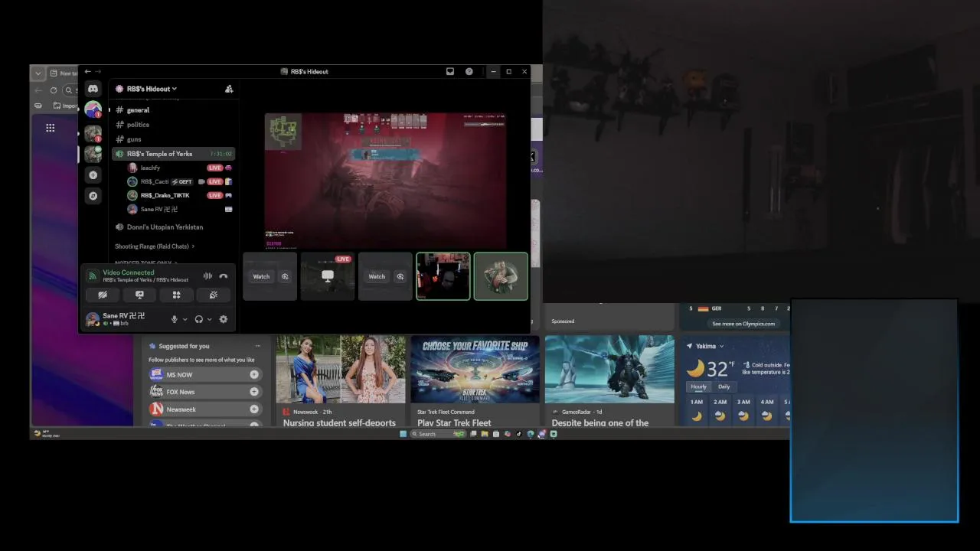
Task: Open the soundboard button
Action: (x=214, y=295)
